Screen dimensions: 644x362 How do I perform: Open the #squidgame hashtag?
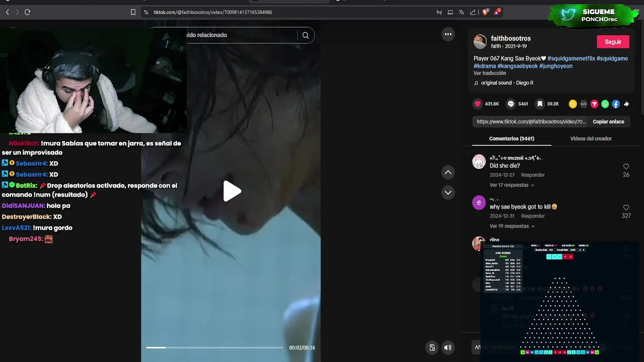[612, 58]
